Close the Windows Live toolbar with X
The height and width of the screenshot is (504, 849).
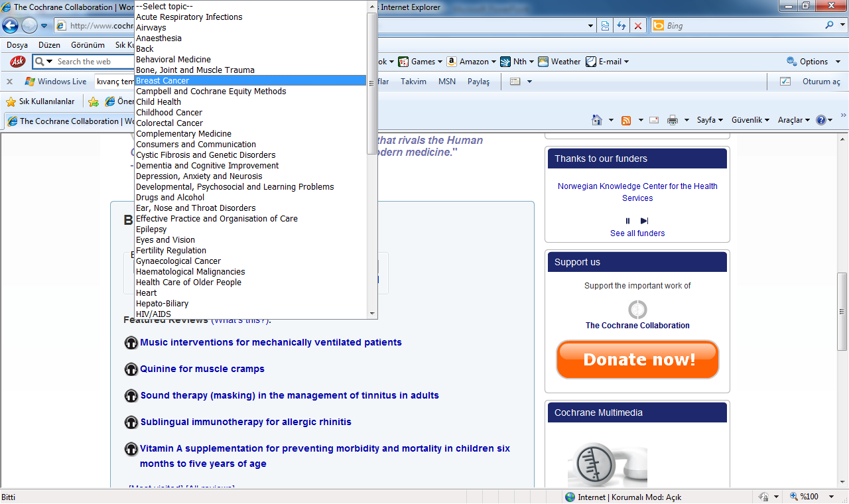point(9,82)
